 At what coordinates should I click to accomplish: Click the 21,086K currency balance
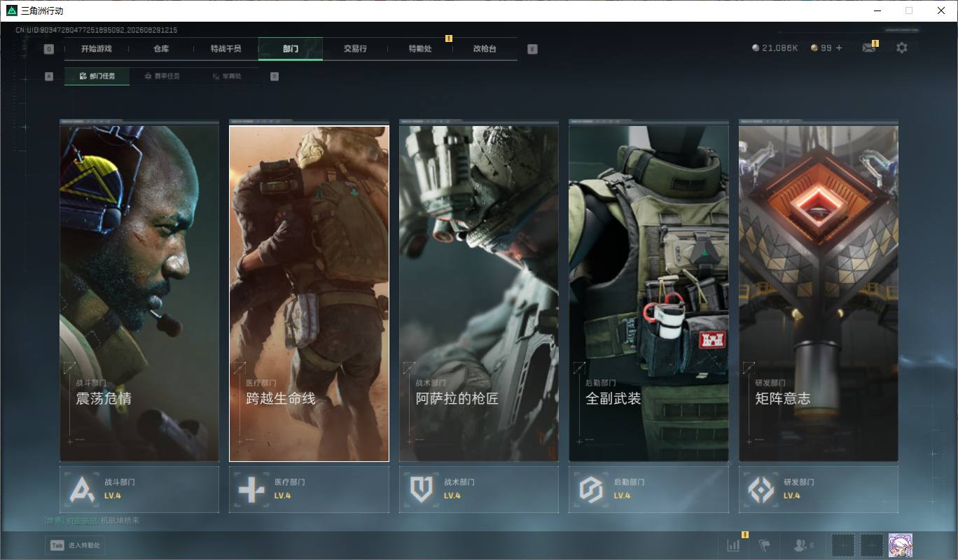(x=780, y=48)
